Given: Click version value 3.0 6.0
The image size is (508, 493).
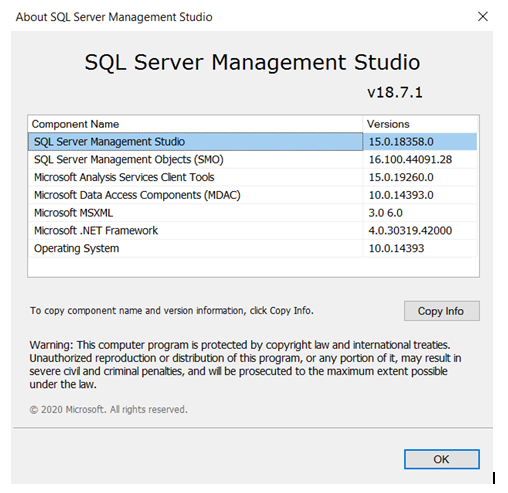Looking at the screenshot, I should pyautogui.click(x=385, y=213).
